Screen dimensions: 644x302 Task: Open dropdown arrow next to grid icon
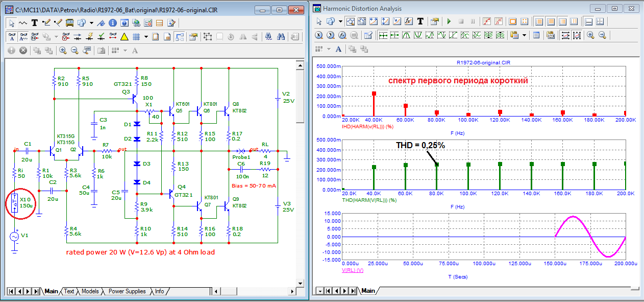tap(146, 37)
